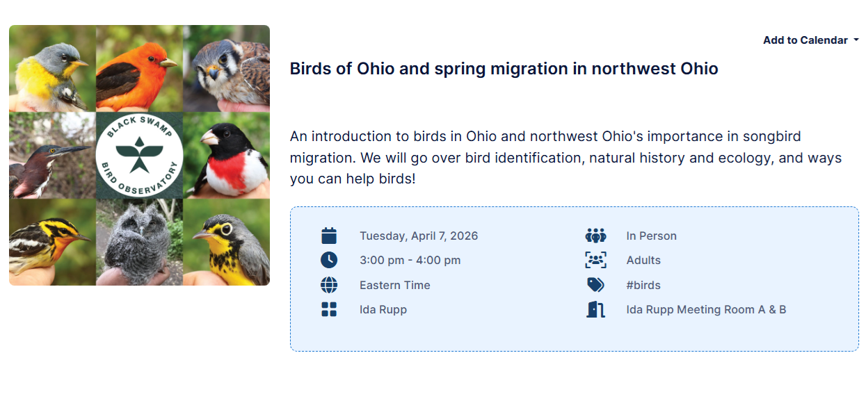Click the Black Swamp Bird Observatory logo

click(139, 155)
